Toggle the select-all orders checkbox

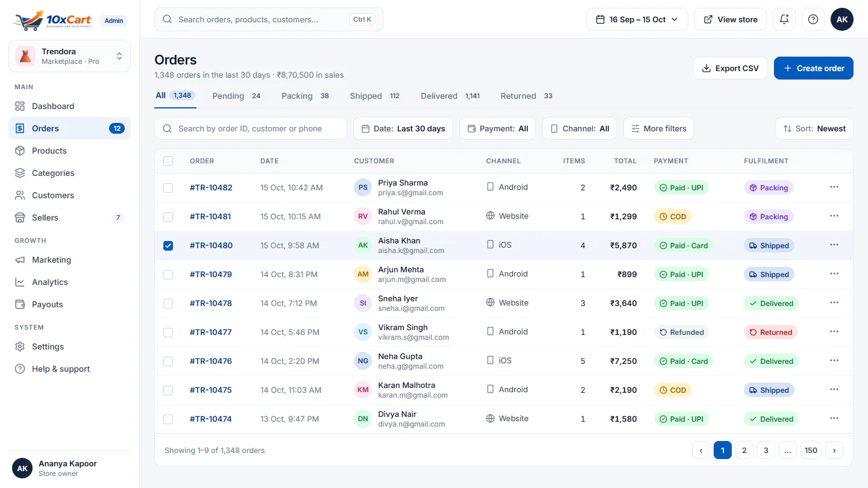(x=168, y=161)
